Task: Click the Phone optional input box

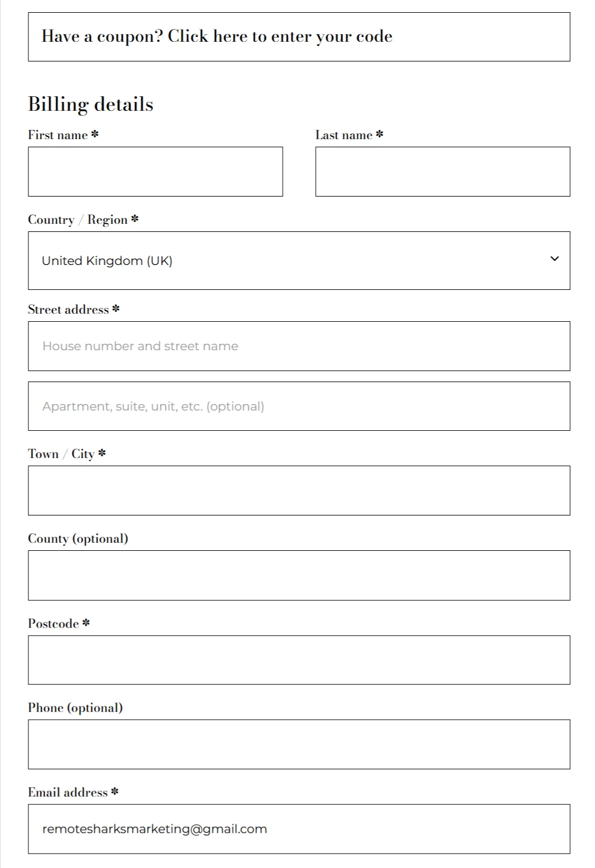Action: pyautogui.click(x=299, y=744)
